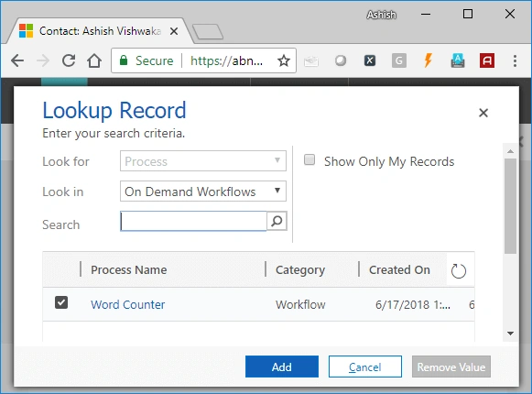Focus the Search text field

(193, 221)
